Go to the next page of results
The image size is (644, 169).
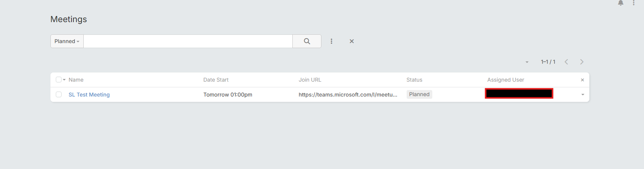(x=582, y=62)
